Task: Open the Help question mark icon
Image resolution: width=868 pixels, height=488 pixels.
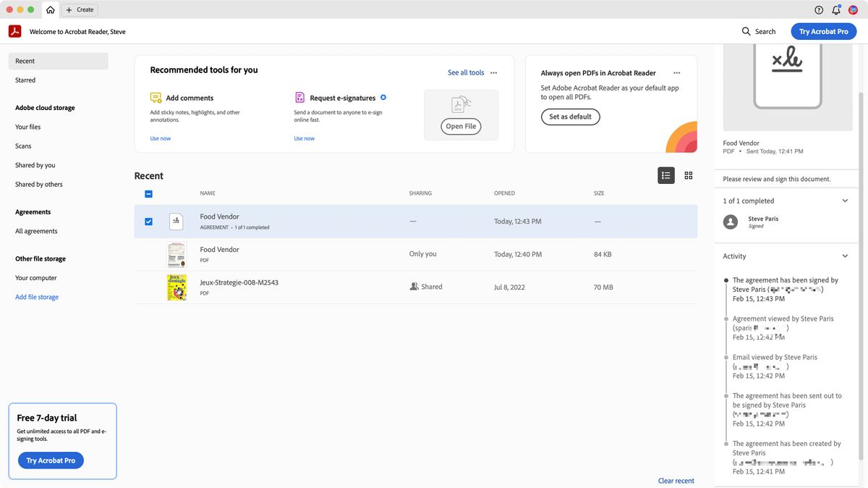Action: 819,9
